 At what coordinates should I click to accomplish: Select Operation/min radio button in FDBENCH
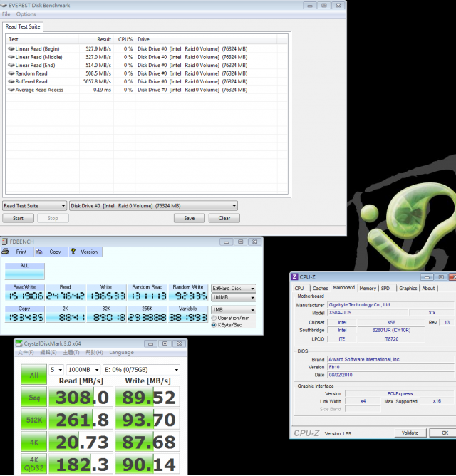pos(214,318)
